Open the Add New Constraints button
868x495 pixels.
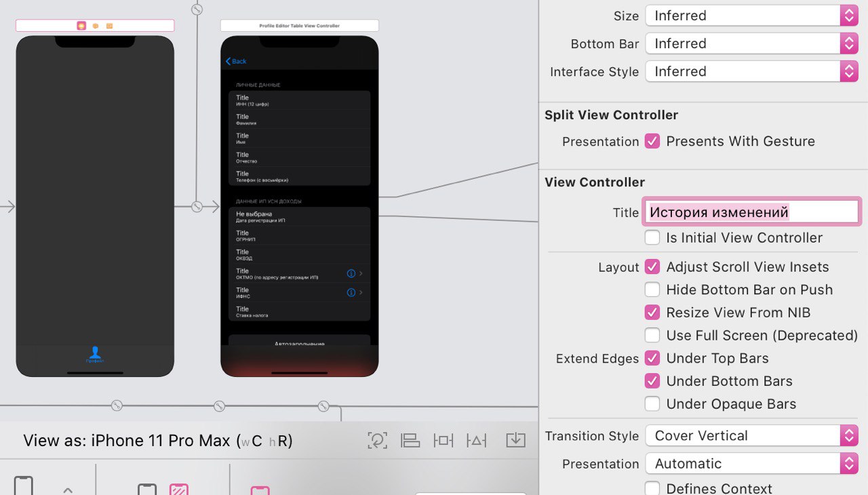point(443,440)
